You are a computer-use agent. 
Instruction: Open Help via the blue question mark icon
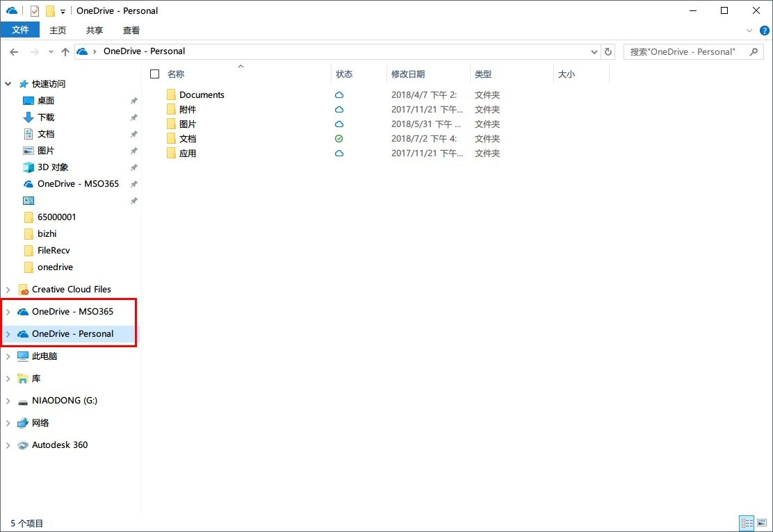coord(764,31)
